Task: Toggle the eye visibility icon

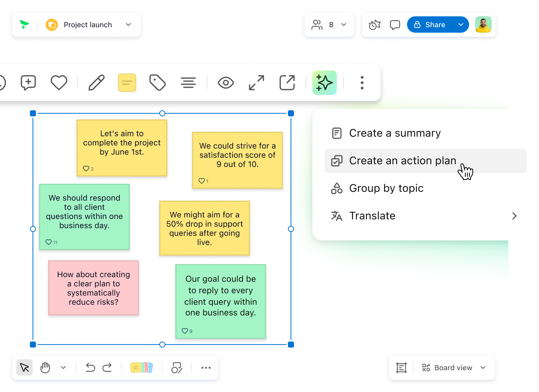Action: pos(226,83)
